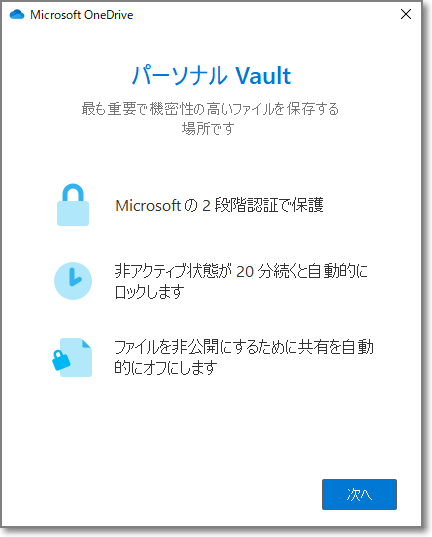Click the '的にオフにします' text line
The height and width of the screenshot is (537, 432).
click(x=166, y=367)
